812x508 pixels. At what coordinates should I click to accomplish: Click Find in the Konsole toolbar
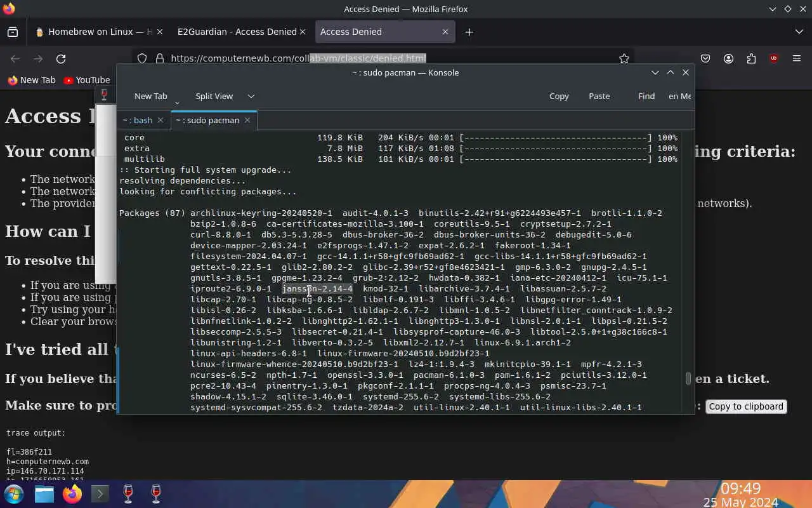coord(646,96)
